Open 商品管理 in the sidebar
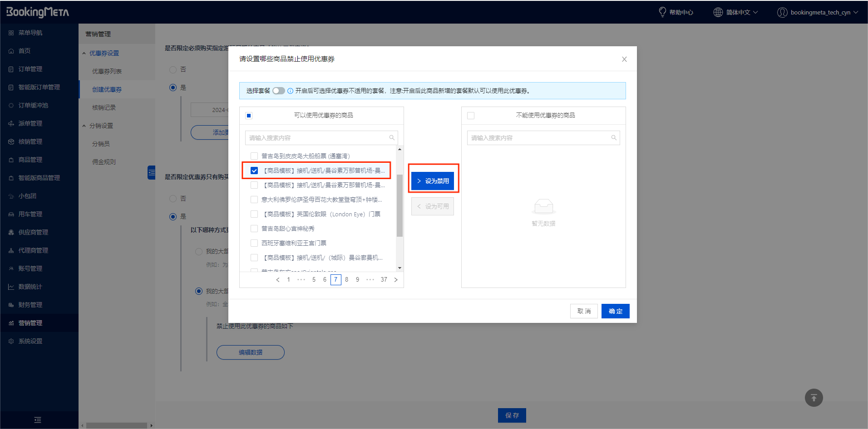 coord(30,160)
